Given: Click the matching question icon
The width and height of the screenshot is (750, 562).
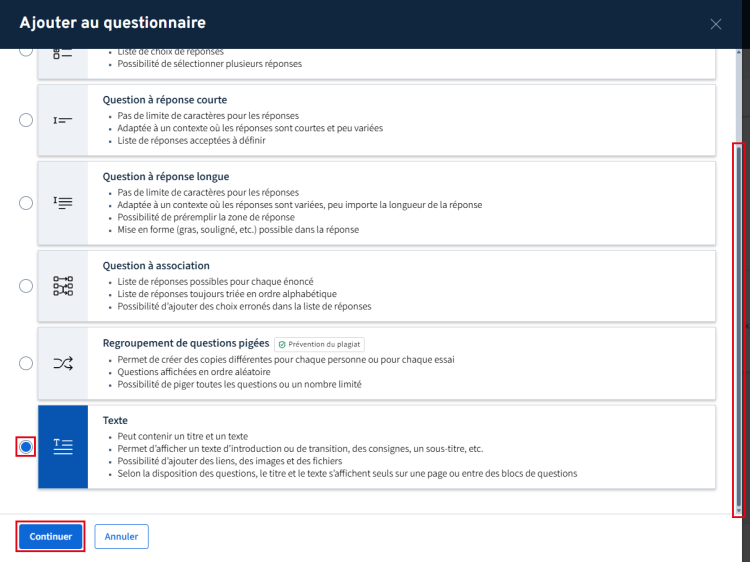Looking at the screenshot, I should pyautogui.click(x=63, y=286).
